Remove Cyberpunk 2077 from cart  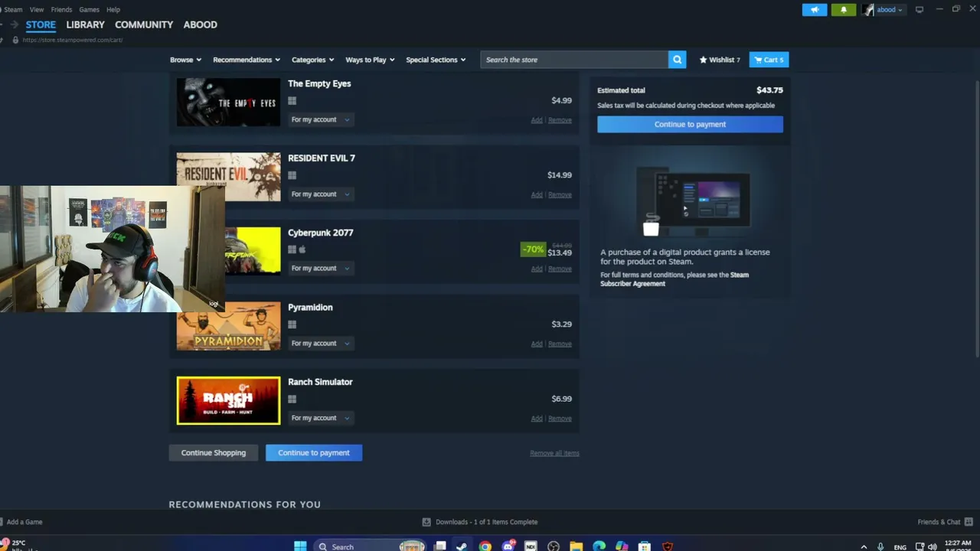pyautogui.click(x=560, y=269)
